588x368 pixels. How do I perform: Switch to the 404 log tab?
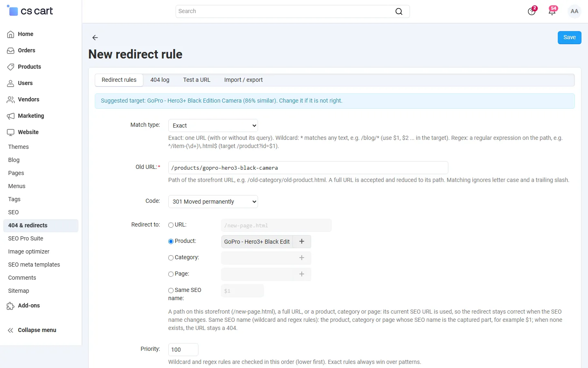[x=160, y=80]
